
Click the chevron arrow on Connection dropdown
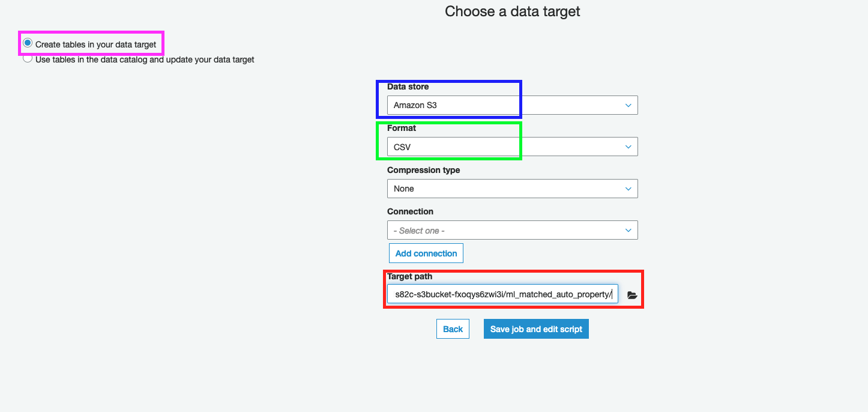(628, 230)
